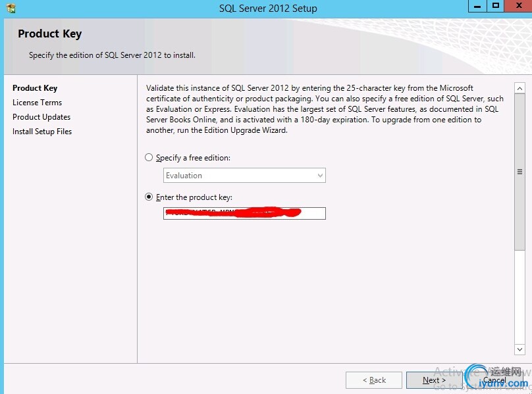Click the scrollbar down arrow
The width and height of the screenshot is (532, 394).
click(519, 349)
